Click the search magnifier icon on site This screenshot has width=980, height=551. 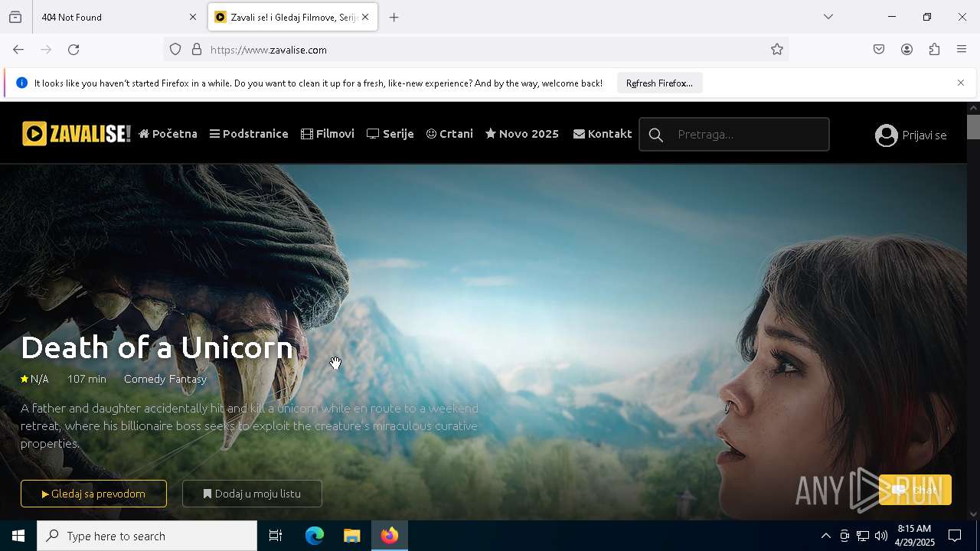coord(656,135)
